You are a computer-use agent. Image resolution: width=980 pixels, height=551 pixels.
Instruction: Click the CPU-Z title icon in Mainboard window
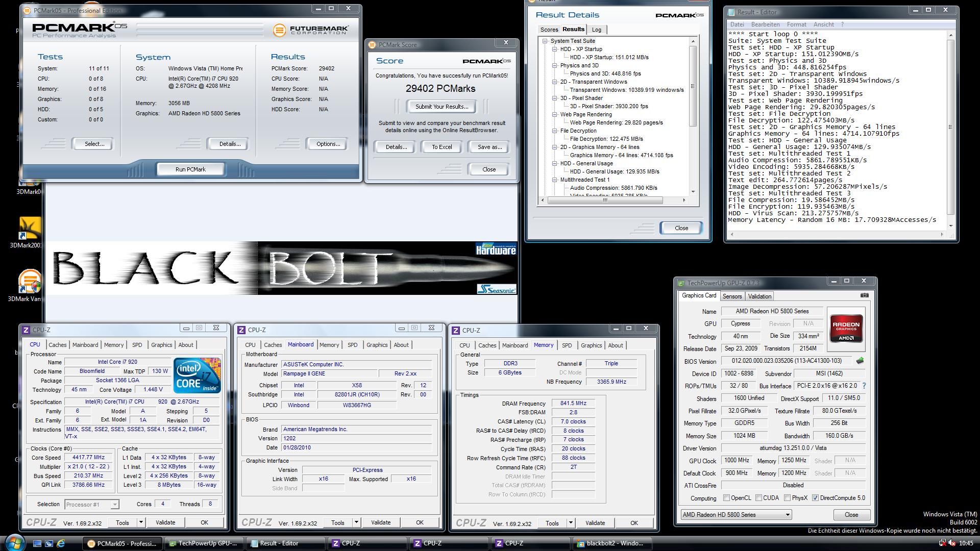pyautogui.click(x=241, y=330)
